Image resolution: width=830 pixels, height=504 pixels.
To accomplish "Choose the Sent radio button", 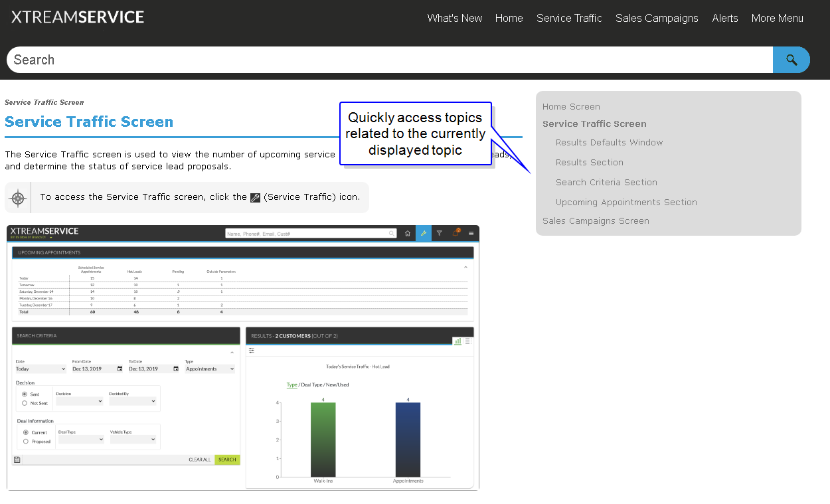I will (x=25, y=394).
